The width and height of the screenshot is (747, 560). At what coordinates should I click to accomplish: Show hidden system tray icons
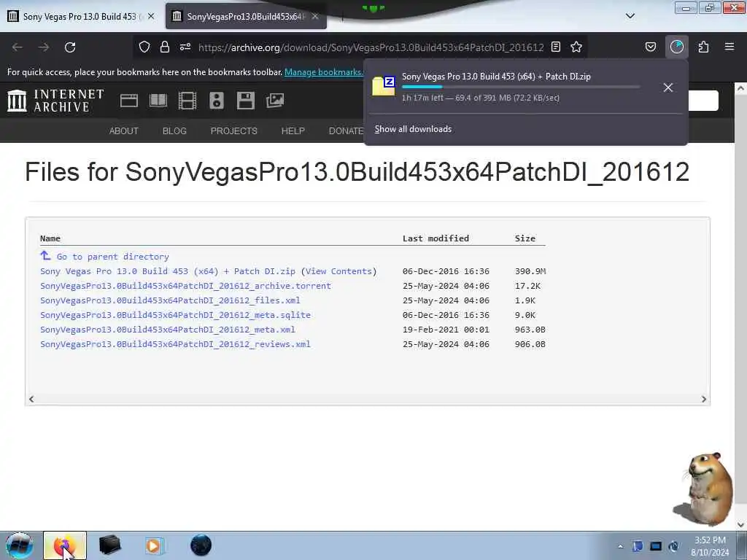click(620, 546)
